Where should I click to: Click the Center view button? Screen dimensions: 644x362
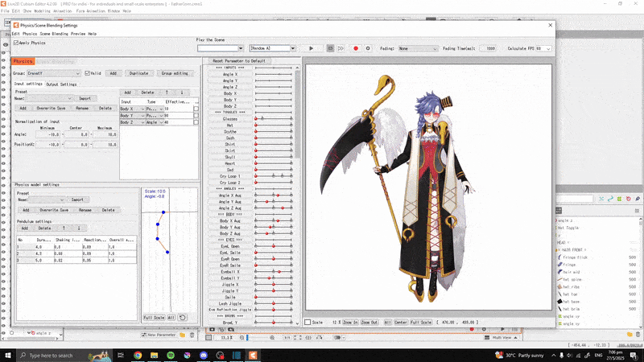point(400,323)
